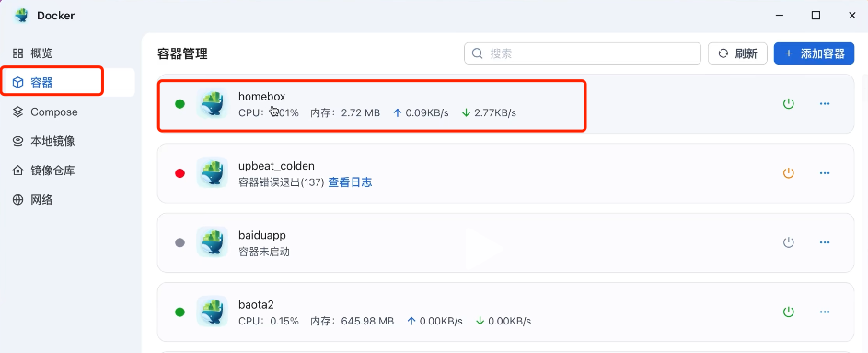Click the 容器未启动 status text
This screenshot has height=353, width=868.
point(264,253)
